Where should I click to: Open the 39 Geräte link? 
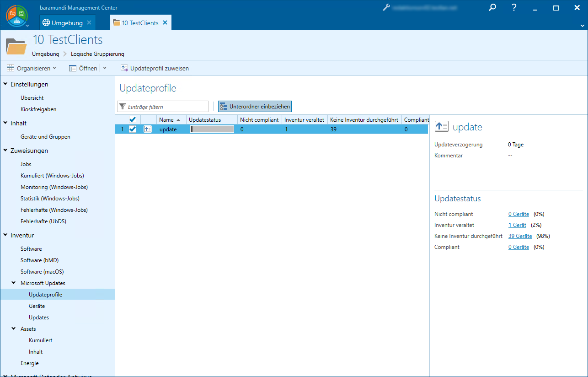(x=520, y=236)
